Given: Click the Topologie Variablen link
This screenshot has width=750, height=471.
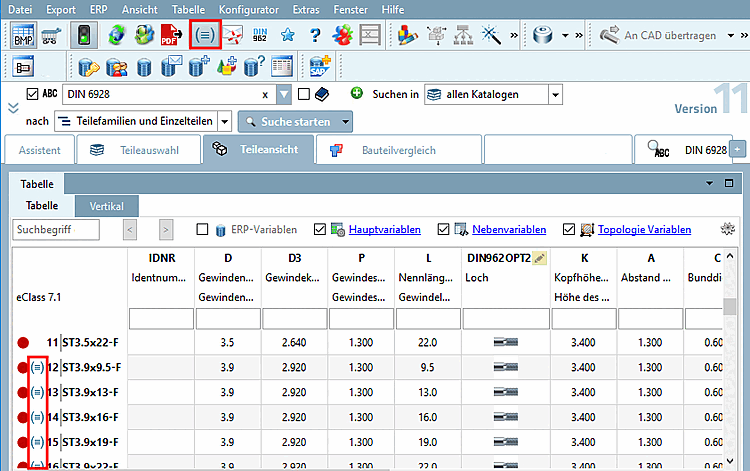Looking at the screenshot, I should click(x=644, y=230).
